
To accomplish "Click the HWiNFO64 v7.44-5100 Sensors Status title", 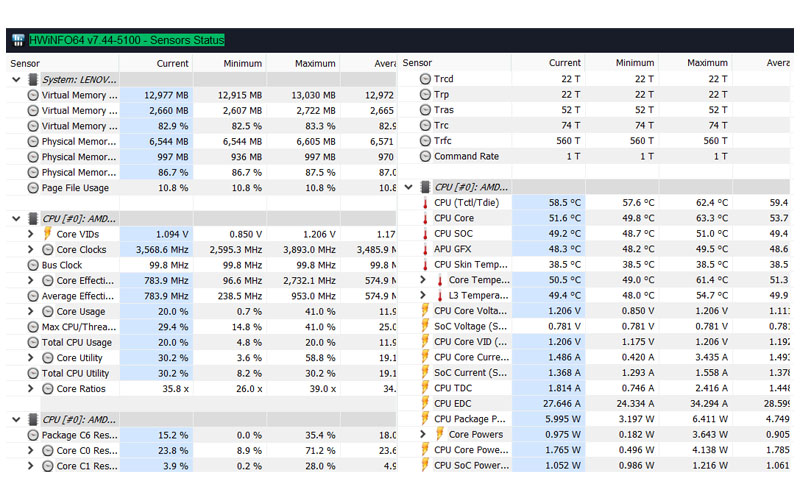I will click(x=127, y=40).
